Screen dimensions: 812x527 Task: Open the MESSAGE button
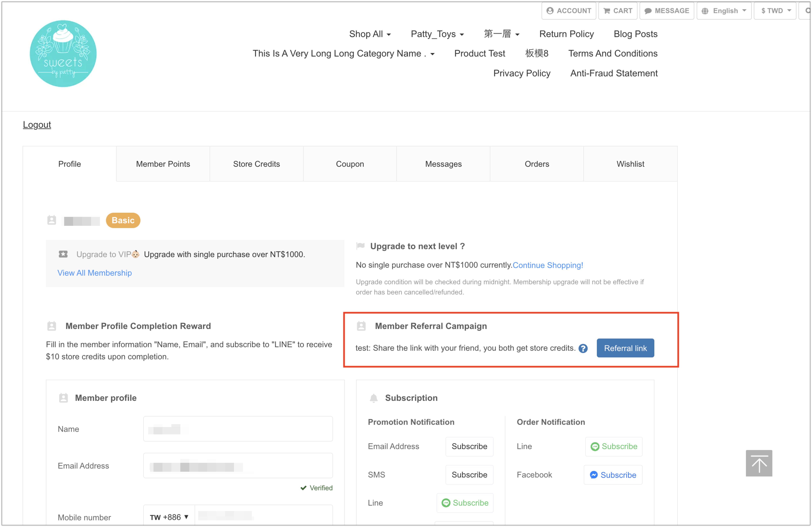(667, 11)
